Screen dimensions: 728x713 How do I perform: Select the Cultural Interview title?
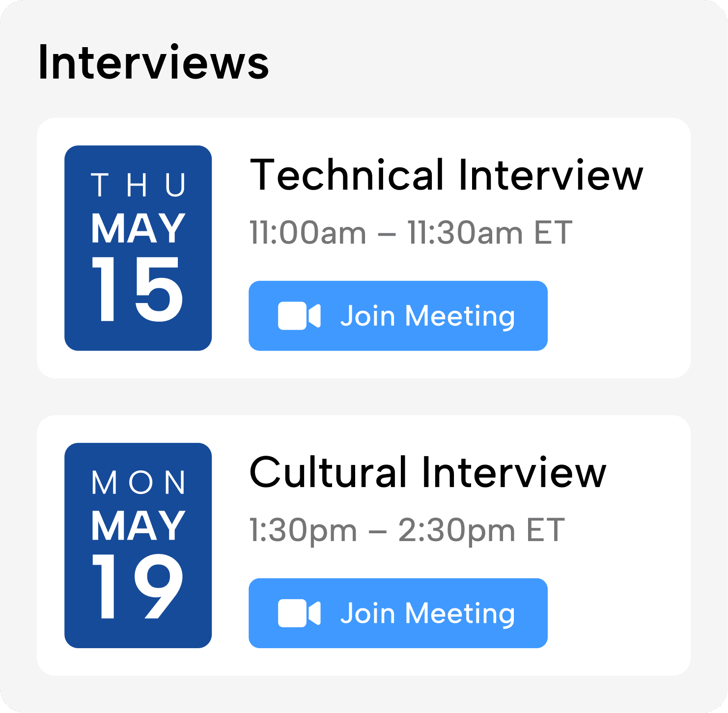click(427, 473)
